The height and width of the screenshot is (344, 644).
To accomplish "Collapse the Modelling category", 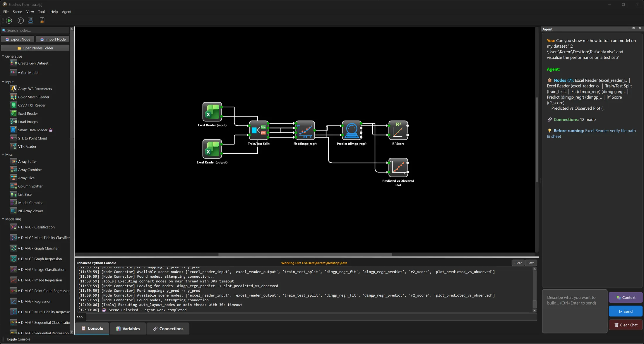I will point(3,219).
